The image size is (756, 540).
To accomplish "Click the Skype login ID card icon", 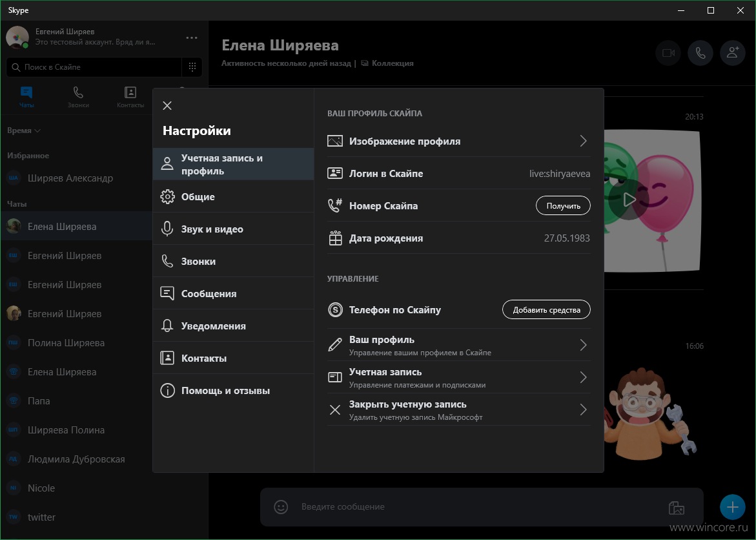I will [335, 173].
